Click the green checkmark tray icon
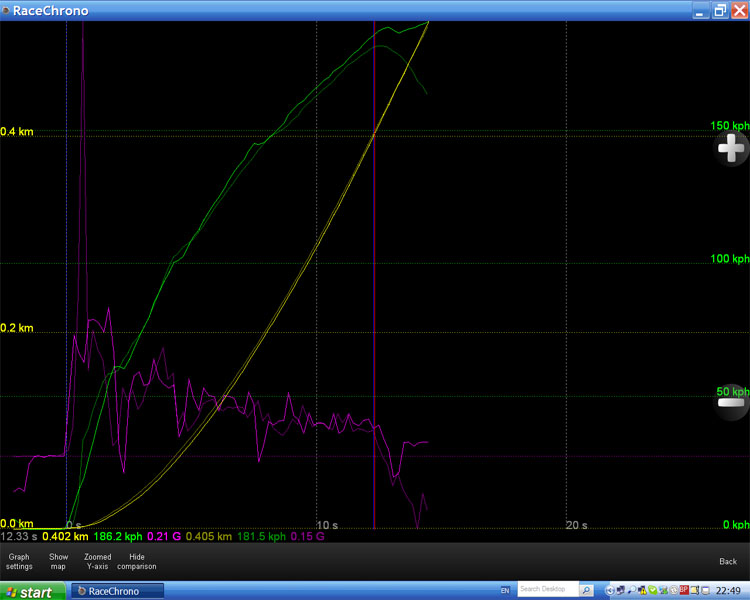The width and height of the screenshot is (750, 600). click(x=652, y=590)
